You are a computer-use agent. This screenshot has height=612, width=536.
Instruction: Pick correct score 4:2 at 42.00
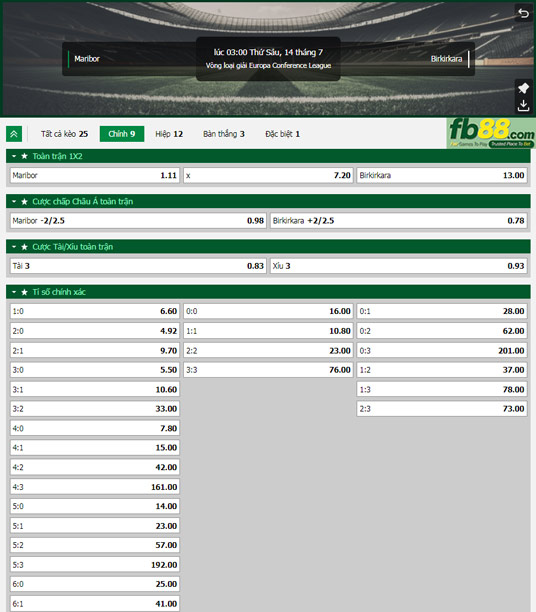[x=95, y=467]
